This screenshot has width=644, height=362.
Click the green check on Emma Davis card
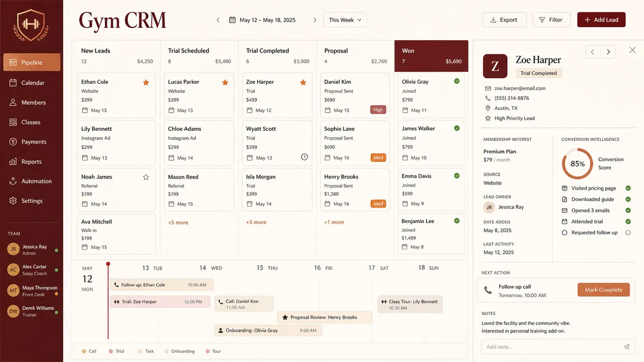(457, 175)
